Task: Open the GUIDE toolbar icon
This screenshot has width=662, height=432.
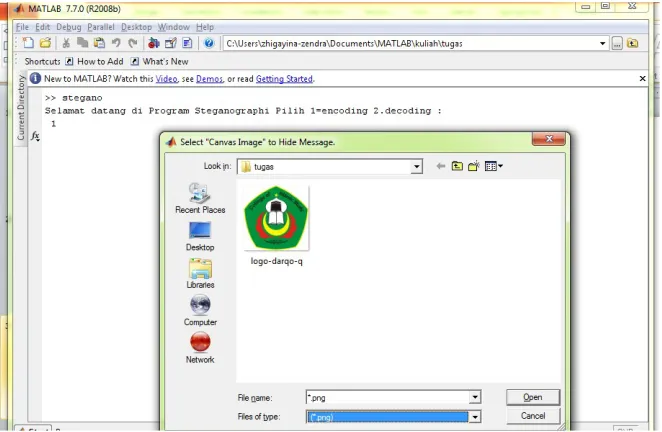Action: (171, 43)
